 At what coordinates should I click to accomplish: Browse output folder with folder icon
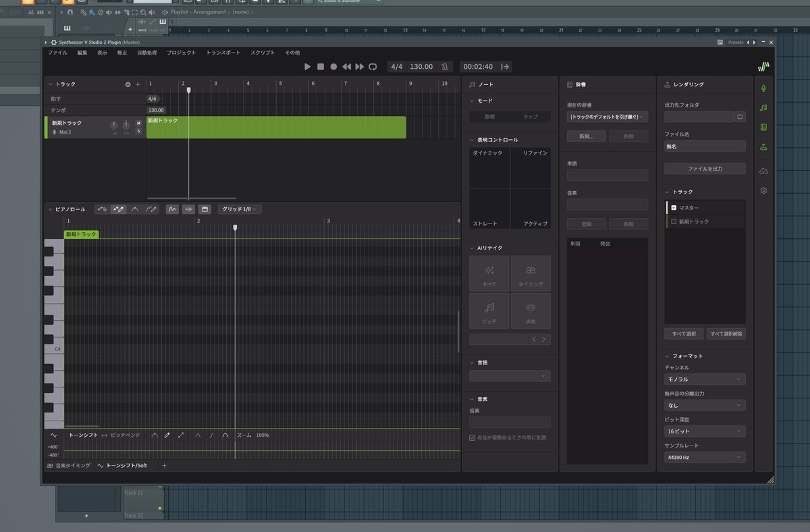click(x=740, y=117)
